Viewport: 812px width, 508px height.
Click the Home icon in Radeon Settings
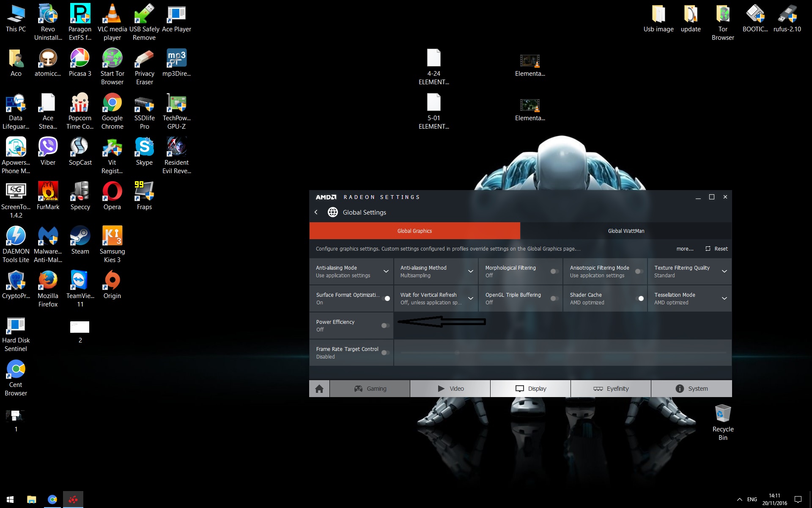(319, 389)
